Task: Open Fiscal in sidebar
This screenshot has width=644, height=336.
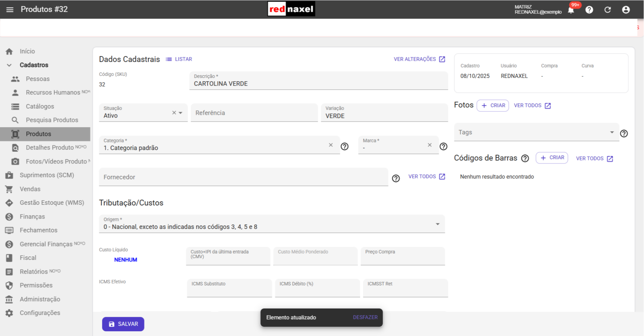Action: coord(45,258)
